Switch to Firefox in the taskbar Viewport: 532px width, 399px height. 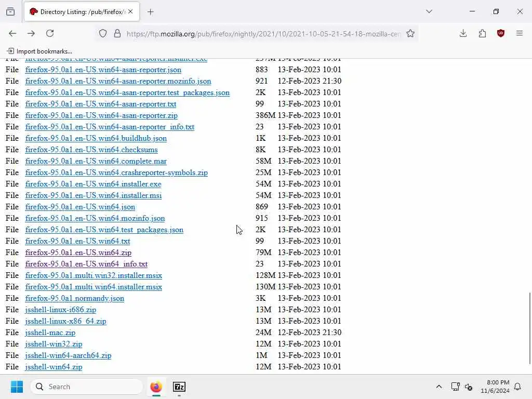[x=156, y=387]
